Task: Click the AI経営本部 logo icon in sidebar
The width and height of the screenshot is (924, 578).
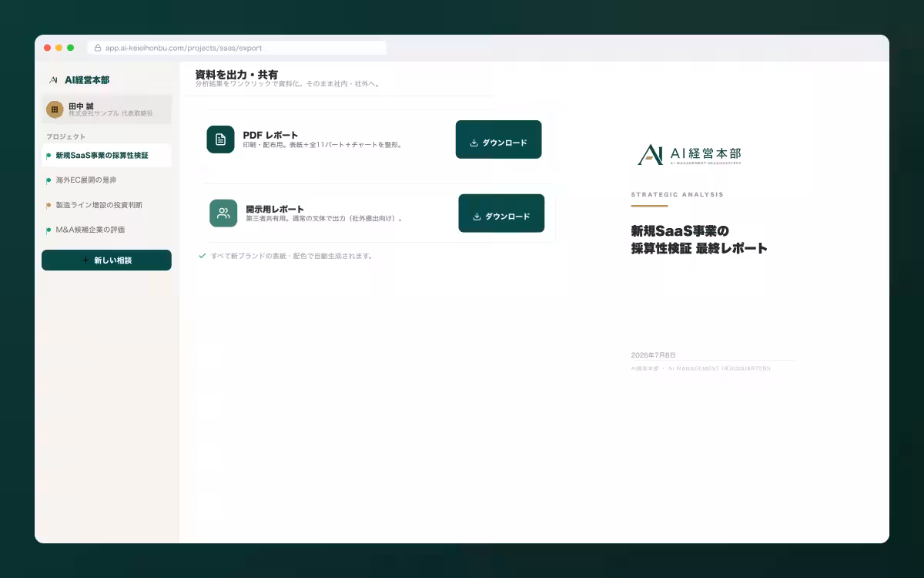Action: coord(53,79)
